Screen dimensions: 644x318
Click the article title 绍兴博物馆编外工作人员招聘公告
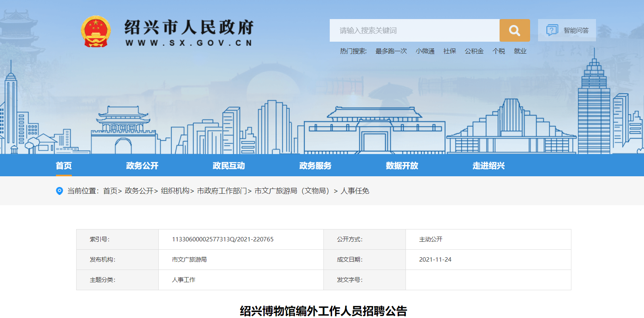click(x=323, y=311)
